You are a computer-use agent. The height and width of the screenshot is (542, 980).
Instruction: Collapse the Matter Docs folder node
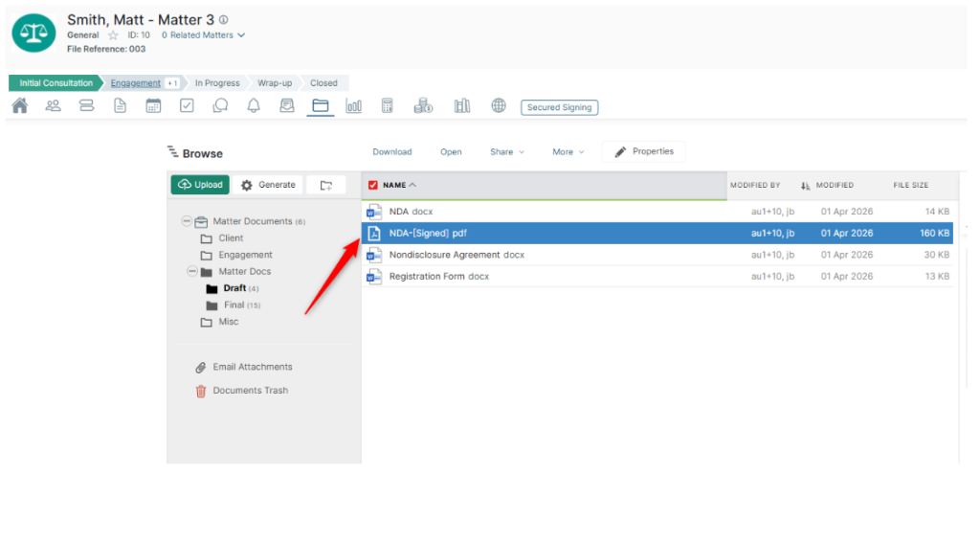click(192, 271)
